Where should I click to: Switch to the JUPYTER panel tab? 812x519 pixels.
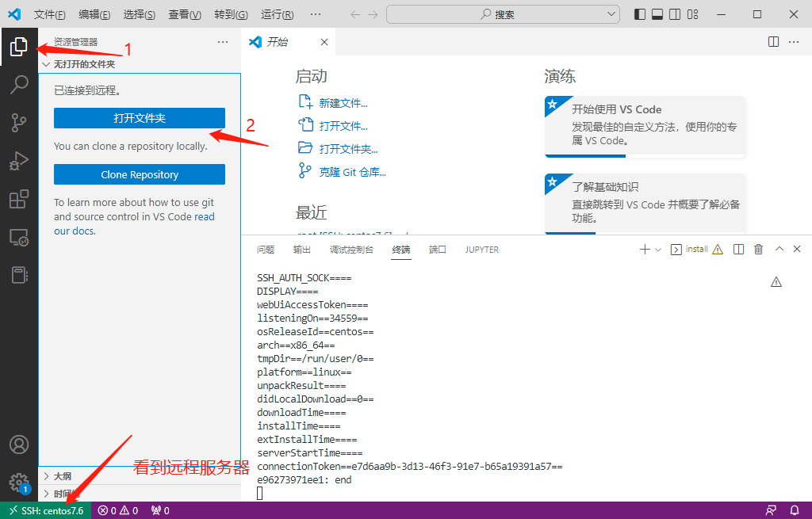point(482,250)
